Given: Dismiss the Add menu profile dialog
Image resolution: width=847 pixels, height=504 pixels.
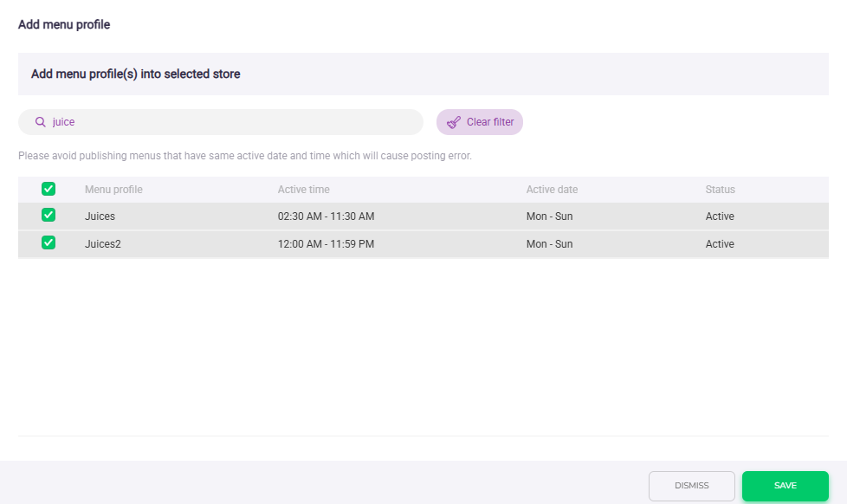Looking at the screenshot, I should [x=691, y=486].
